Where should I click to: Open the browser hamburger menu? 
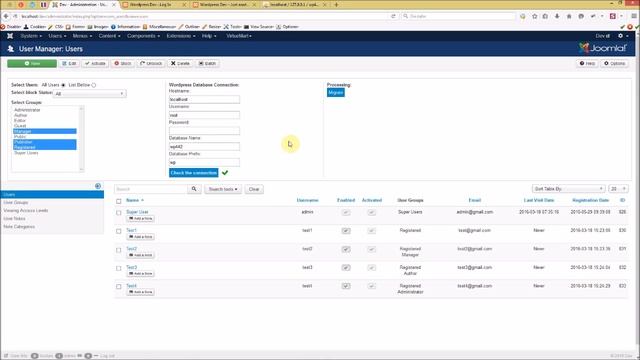[634, 16]
